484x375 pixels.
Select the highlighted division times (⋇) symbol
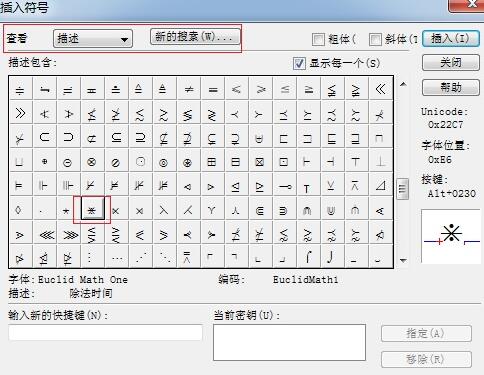pos(92,210)
